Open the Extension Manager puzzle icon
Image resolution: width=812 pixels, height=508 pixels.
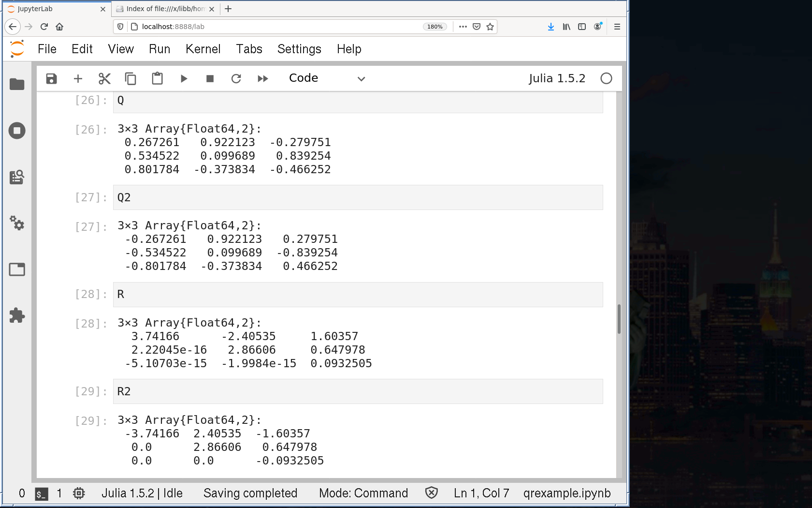pos(17,315)
